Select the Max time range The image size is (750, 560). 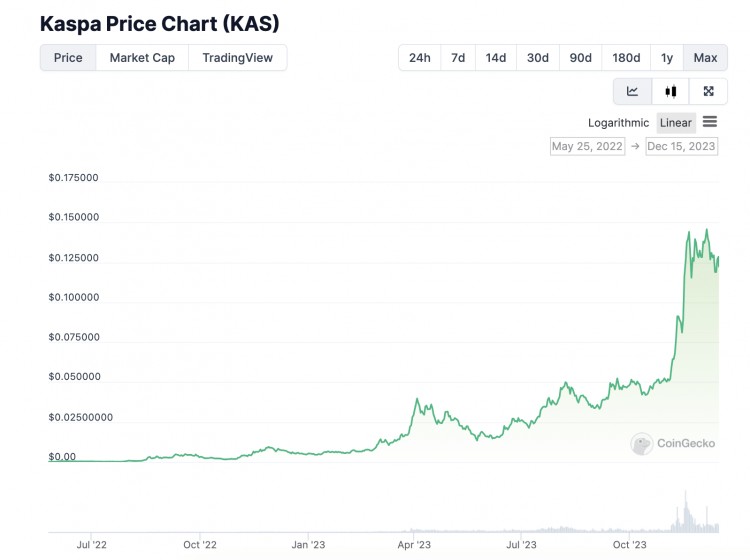click(706, 58)
